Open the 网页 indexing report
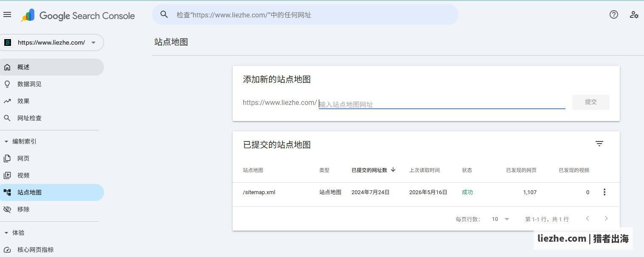Screen dimensions: 644x257 [x=52, y=158]
